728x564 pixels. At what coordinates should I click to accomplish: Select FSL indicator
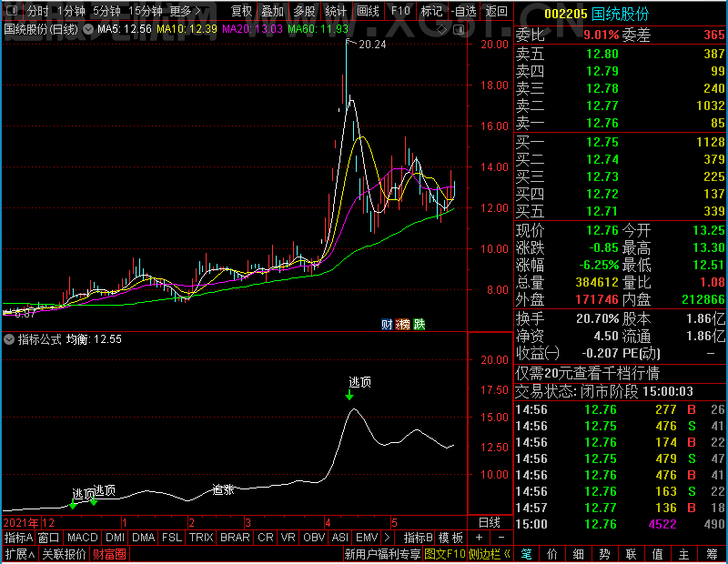click(x=172, y=538)
